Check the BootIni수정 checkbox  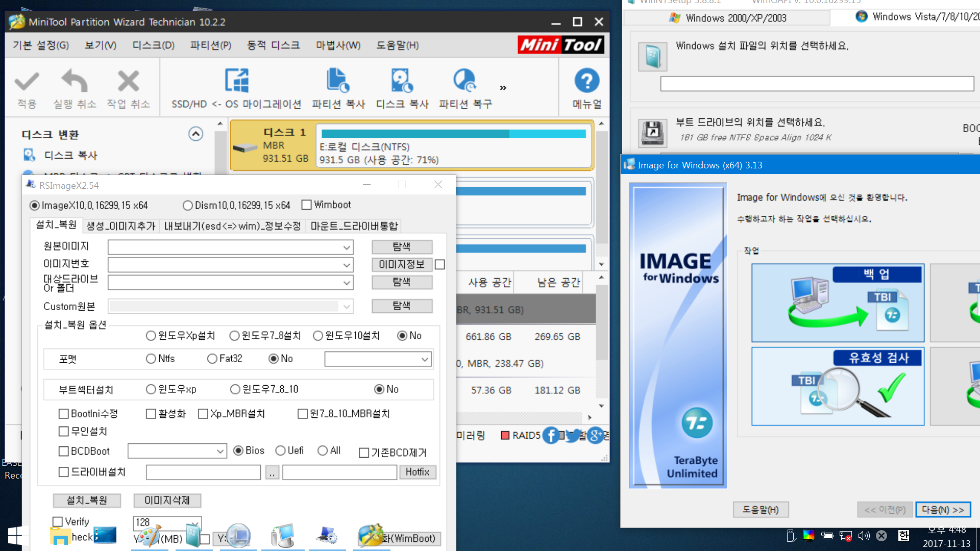click(x=64, y=414)
